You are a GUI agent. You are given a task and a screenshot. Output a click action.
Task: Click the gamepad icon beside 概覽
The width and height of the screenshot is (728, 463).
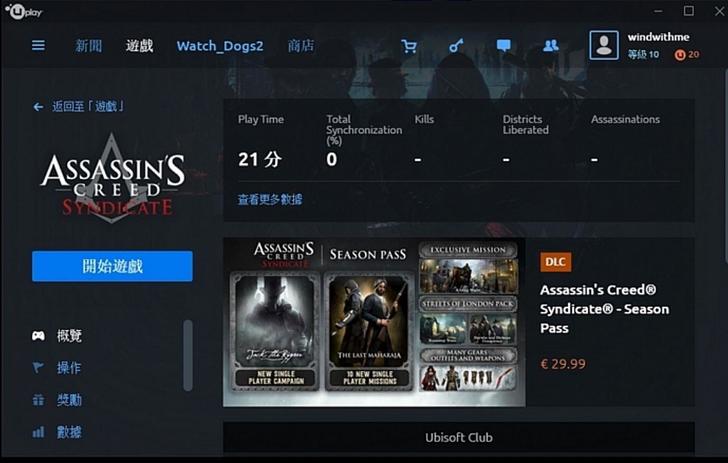39,336
